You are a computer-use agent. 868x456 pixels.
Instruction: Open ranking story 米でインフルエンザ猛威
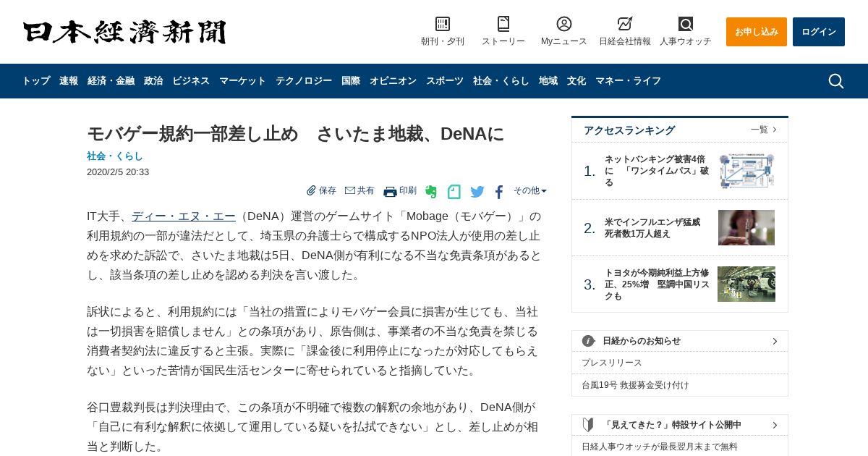[x=652, y=228]
